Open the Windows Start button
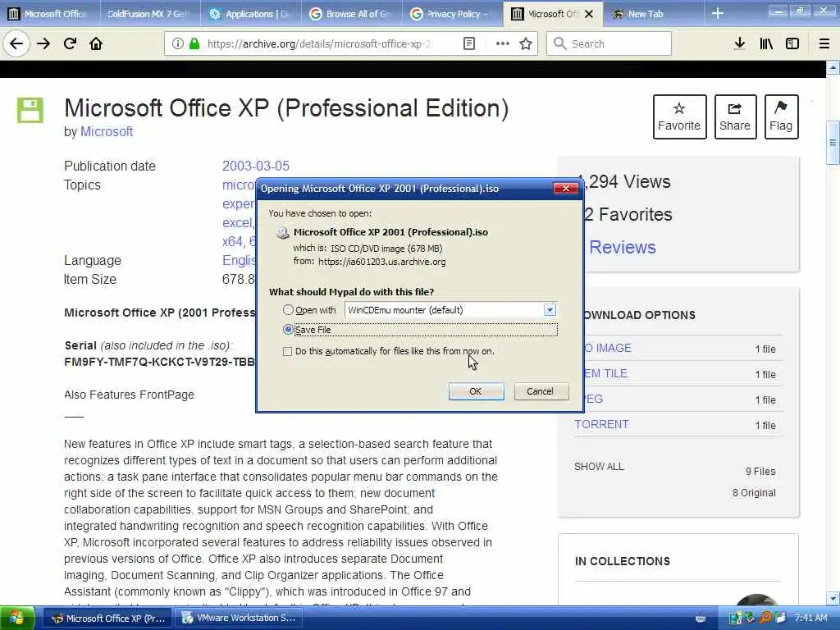Screen dimensions: 840x630 click(17, 619)
